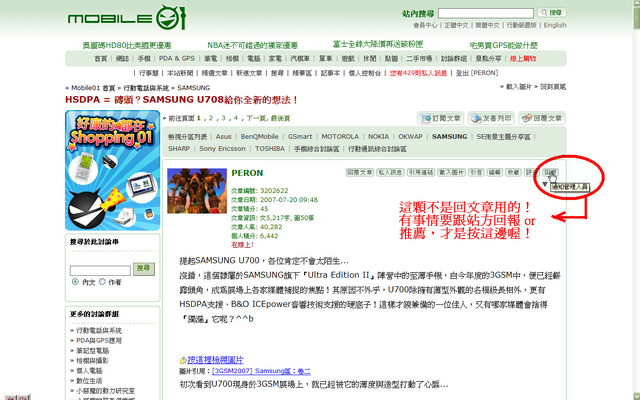Viewport: 640px width, 400px height.
Task: Open the MOTOROLA board link
Action: pos(340,137)
